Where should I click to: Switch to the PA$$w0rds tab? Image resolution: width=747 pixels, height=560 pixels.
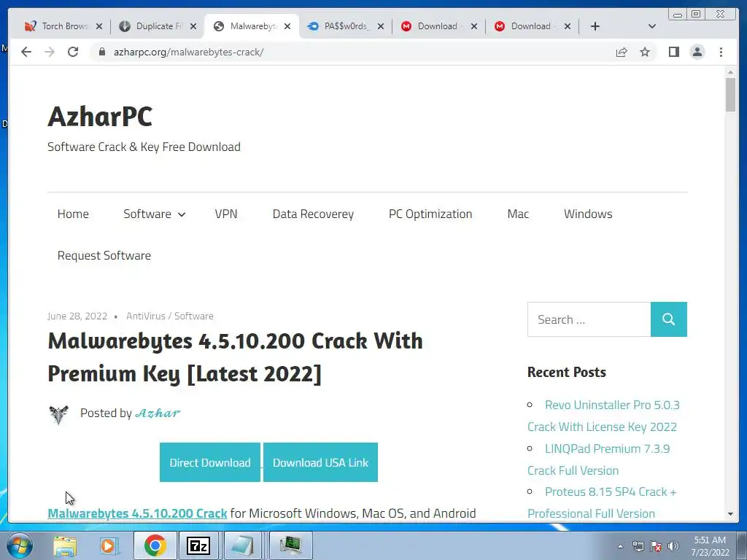(339, 26)
